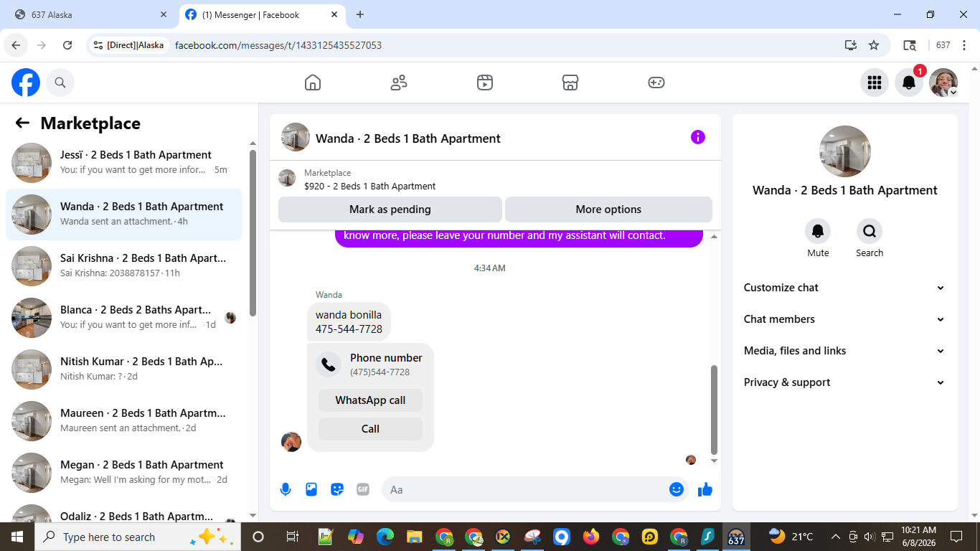980x551 pixels.
Task: Click the 637 profile label in toolbar
Action: [x=943, y=45]
